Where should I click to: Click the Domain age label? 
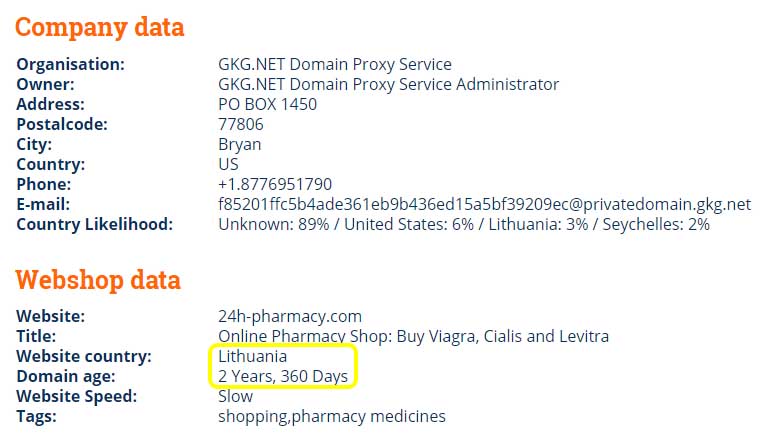[65, 376]
